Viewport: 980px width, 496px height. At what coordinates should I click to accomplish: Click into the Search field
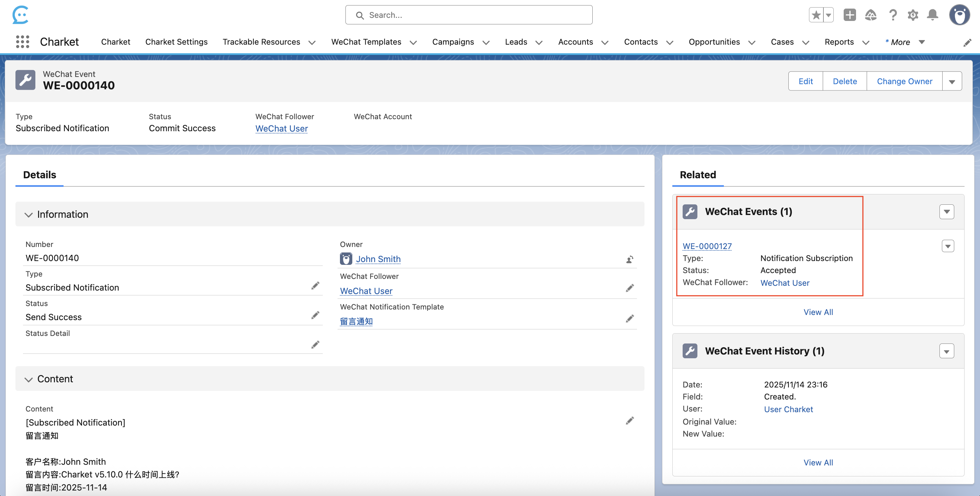click(469, 15)
